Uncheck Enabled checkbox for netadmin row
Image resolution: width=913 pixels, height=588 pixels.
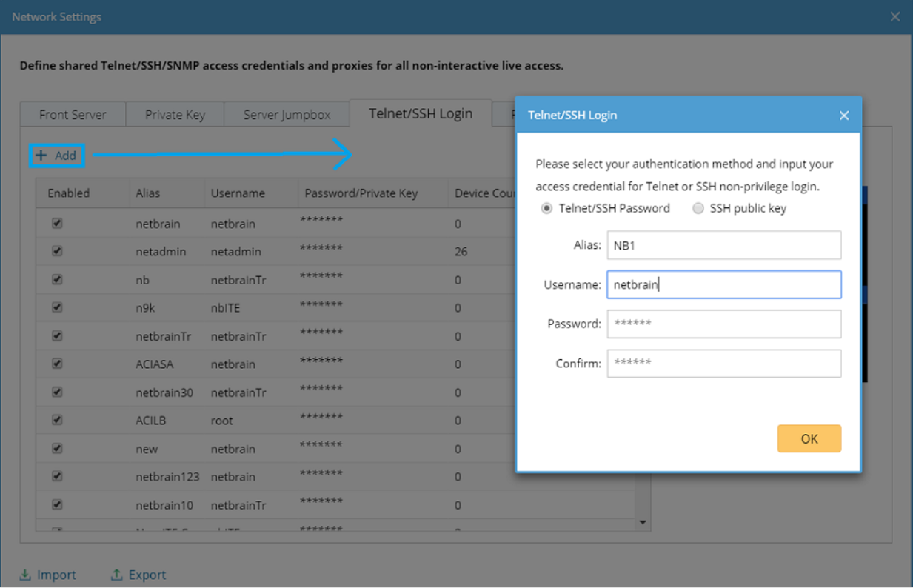point(57,252)
